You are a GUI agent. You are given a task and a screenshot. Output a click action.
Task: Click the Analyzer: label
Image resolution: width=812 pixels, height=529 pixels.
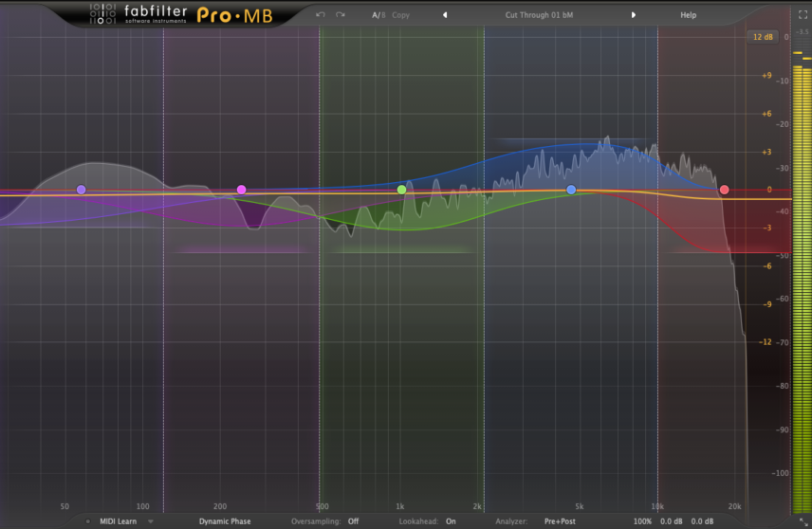tap(511, 521)
